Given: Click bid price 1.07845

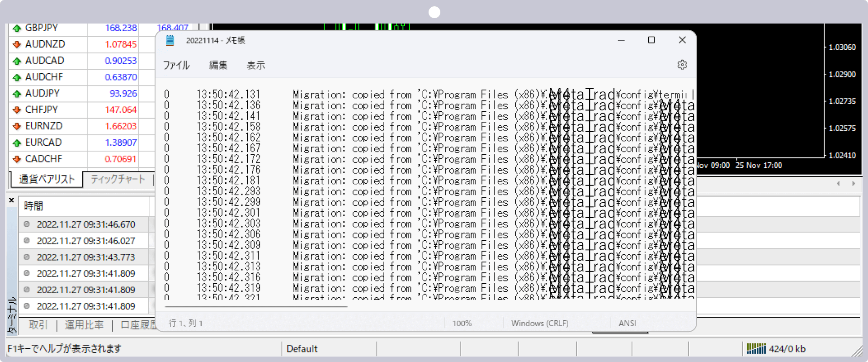Looking at the screenshot, I should point(121,44).
